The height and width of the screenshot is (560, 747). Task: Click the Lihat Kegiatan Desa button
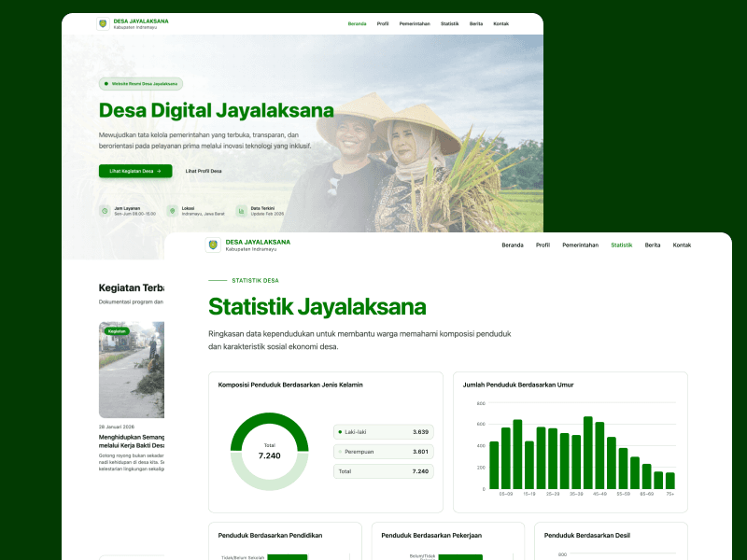pos(134,172)
